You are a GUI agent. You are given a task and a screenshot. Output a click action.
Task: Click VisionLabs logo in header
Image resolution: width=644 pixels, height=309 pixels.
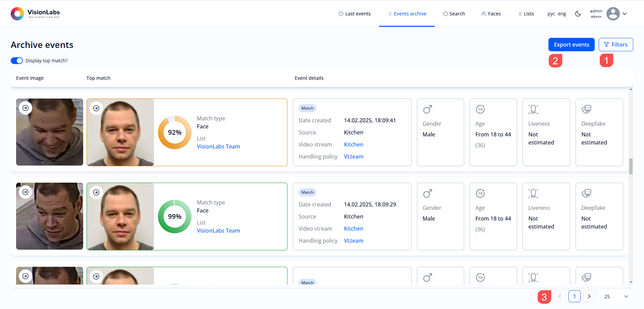point(35,14)
